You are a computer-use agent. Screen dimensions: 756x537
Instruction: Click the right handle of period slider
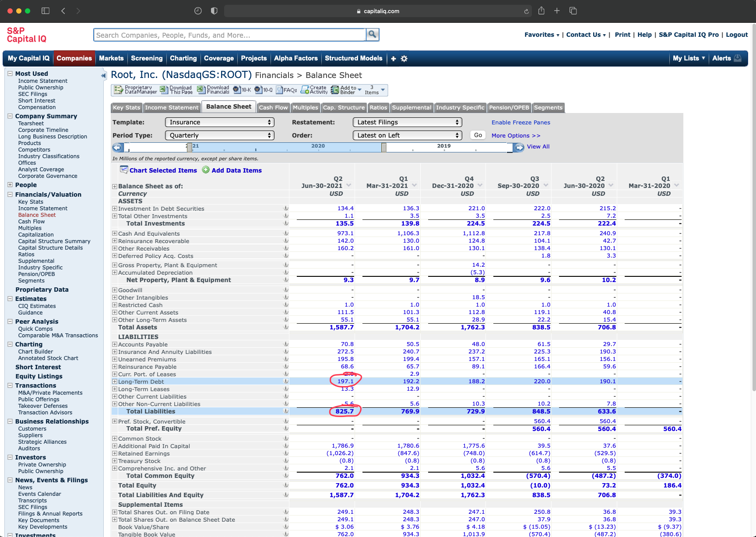(383, 147)
